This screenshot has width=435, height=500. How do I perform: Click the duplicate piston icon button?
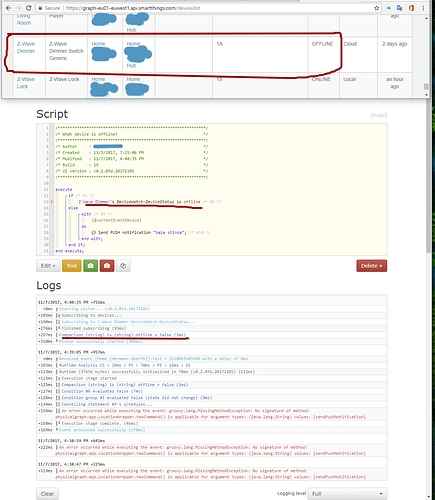point(123,266)
